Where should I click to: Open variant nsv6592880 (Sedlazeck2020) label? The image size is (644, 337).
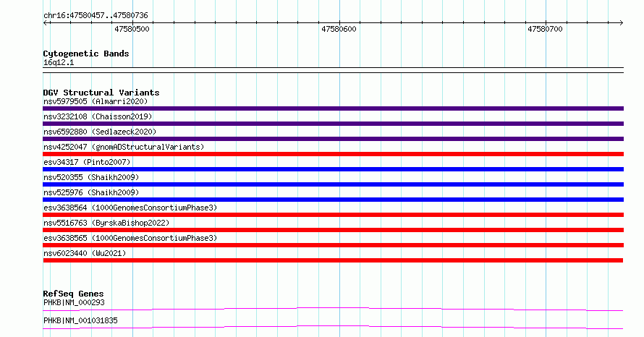point(100,132)
